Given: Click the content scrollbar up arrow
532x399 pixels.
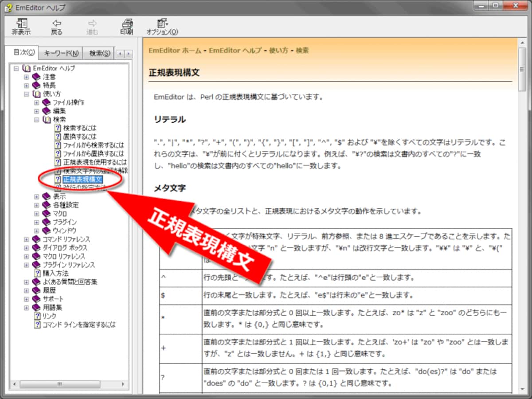Looking at the screenshot, I should [522, 43].
